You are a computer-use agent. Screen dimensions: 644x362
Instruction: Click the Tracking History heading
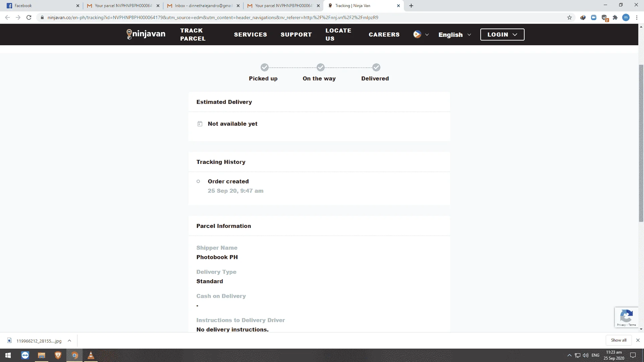[221, 162]
